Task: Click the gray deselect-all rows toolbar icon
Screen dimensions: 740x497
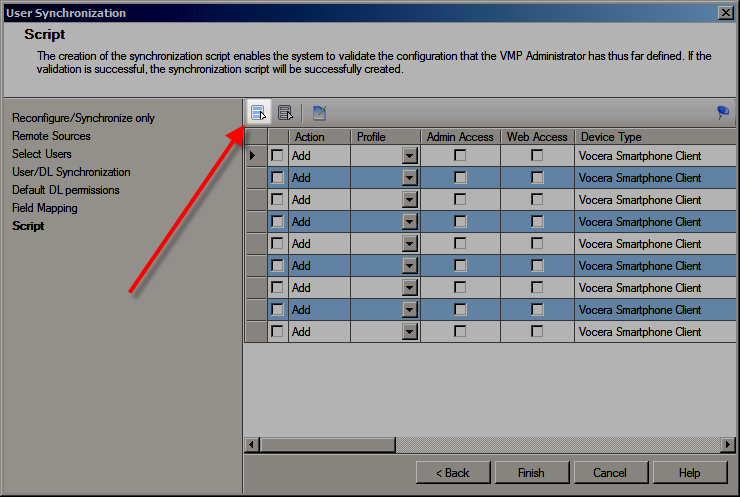Action: [285, 113]
